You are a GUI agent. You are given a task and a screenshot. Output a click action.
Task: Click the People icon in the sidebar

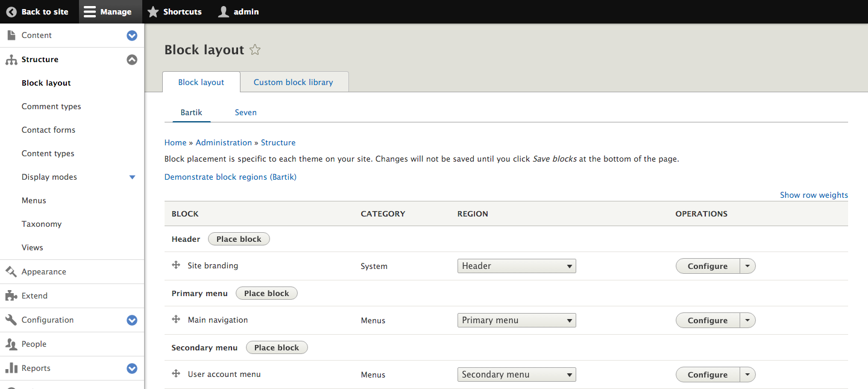11,344
